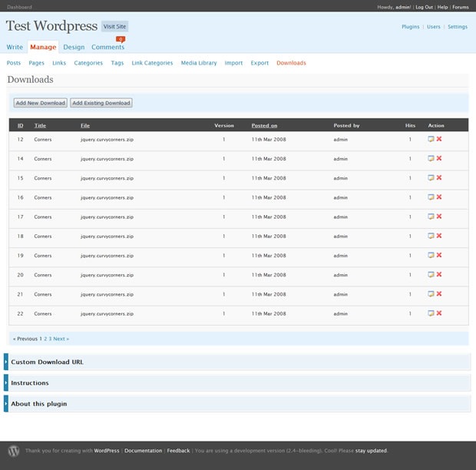
Task: Edit download with ID 21
Action: 431,294
